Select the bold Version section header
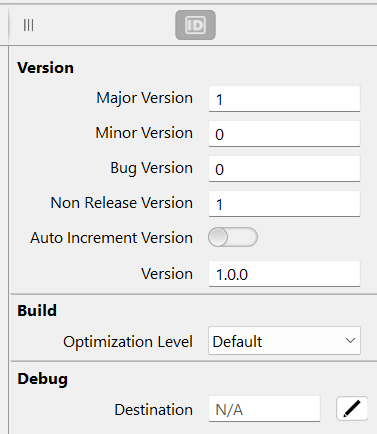Image resolution: width=377 pixels, height=434 pixels. pyautogui.click(x=45, y=68)
